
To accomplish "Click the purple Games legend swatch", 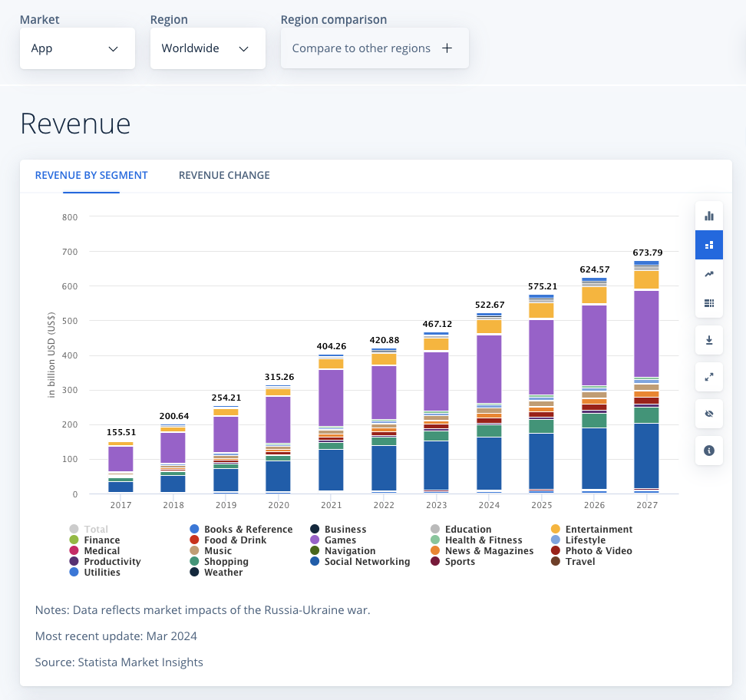I will pos(315,540).
